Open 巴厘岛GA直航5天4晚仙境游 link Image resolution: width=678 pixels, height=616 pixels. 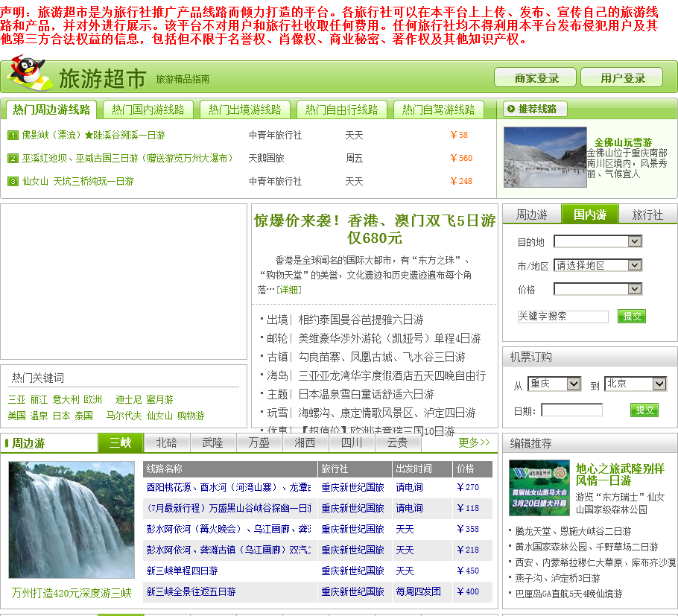click(568, 594)
